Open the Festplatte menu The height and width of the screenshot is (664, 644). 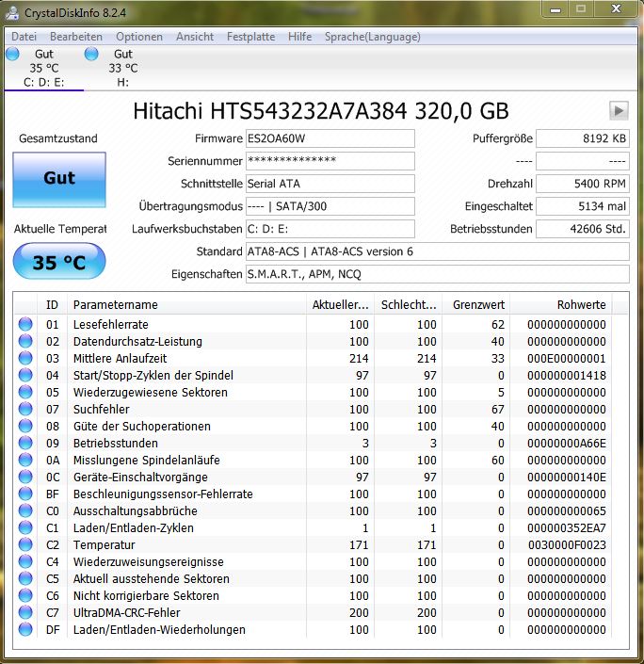click(x=251, y=37)
